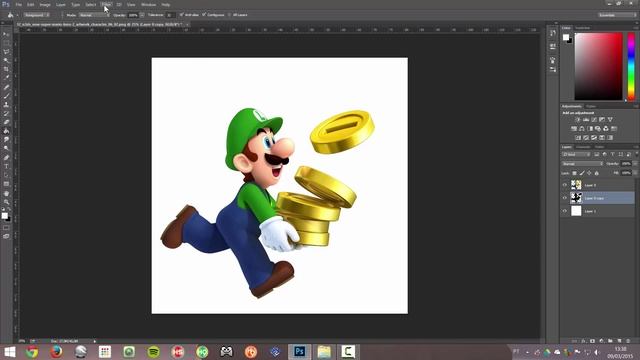
Task: Switch to the Swatches tab
Action: [582, 28]
